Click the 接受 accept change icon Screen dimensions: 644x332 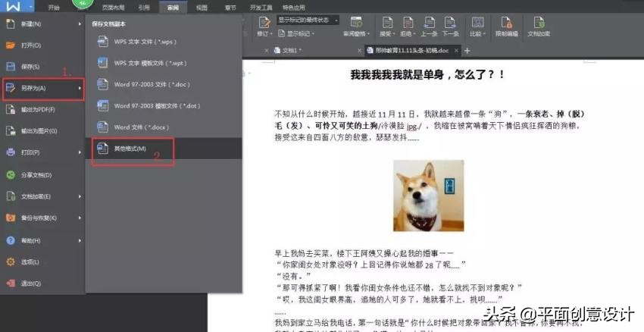[387, 23]
